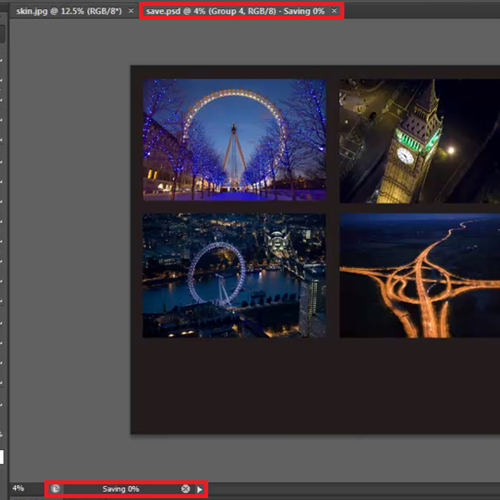Click the empty dark canvas area below the photos
The image size is (500, 500).
pos(315,387)
